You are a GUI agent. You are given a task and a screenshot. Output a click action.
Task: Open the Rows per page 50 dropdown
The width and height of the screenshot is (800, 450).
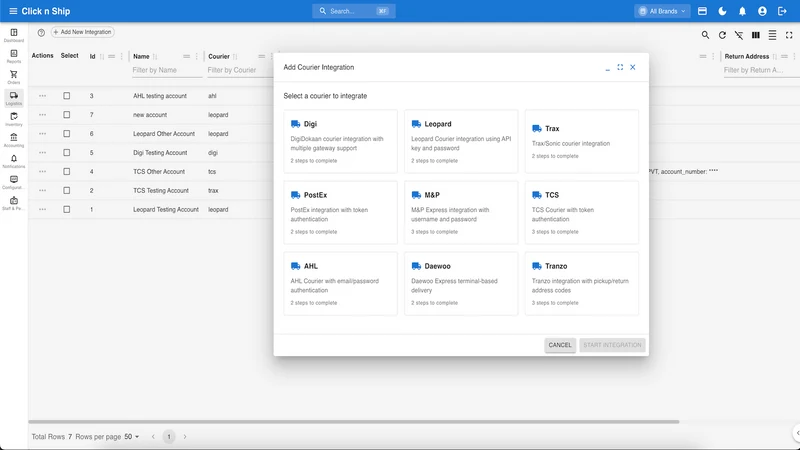132,437
